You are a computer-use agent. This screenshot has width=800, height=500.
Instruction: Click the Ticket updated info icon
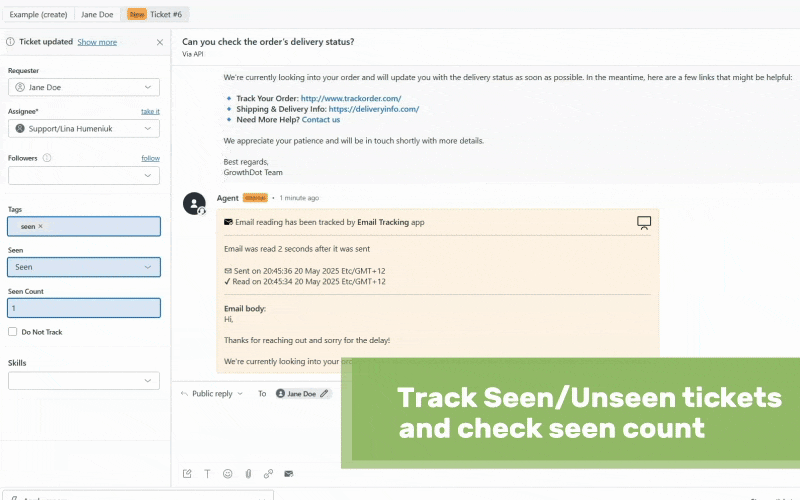coord(10,42)
